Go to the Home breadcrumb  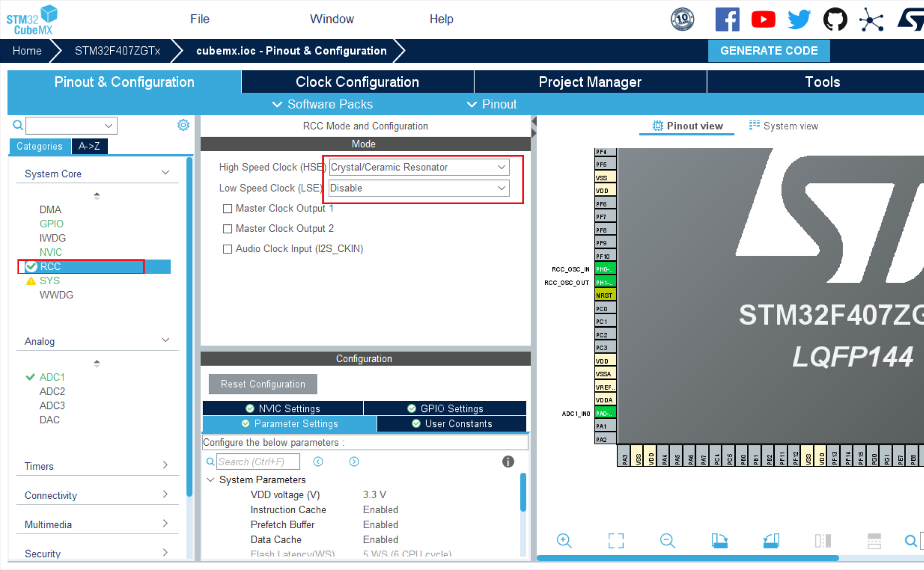click(27, 51)
